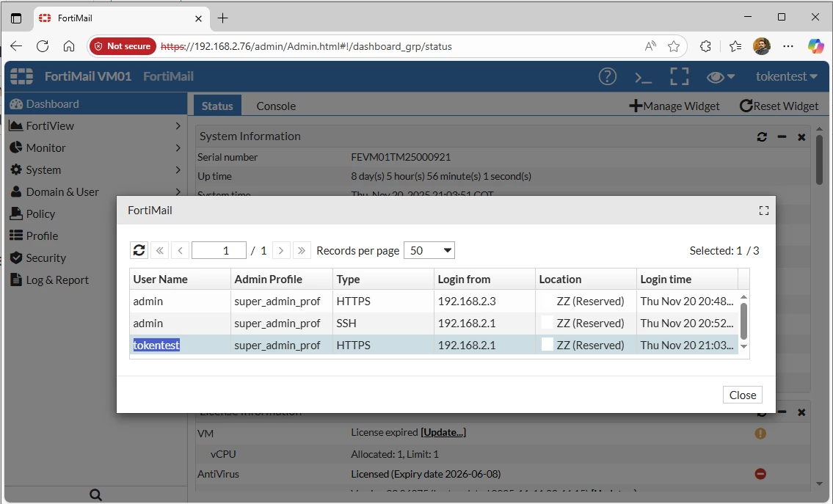The height and width of the screenshot is (504, 833).
Task: Click the 192.168.2.3 login address
Action: tap(467, 301)
